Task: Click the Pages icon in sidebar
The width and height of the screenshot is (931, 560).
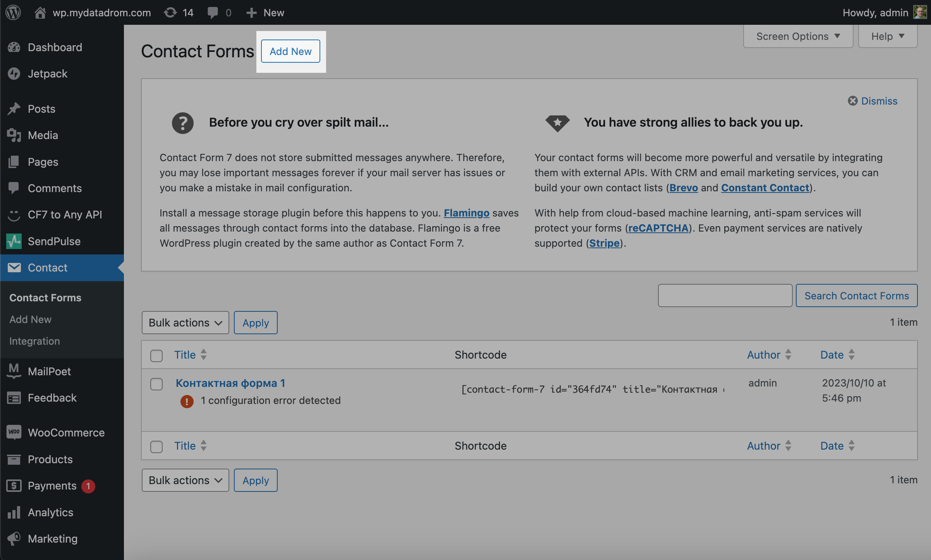Action: pos(14,162)
